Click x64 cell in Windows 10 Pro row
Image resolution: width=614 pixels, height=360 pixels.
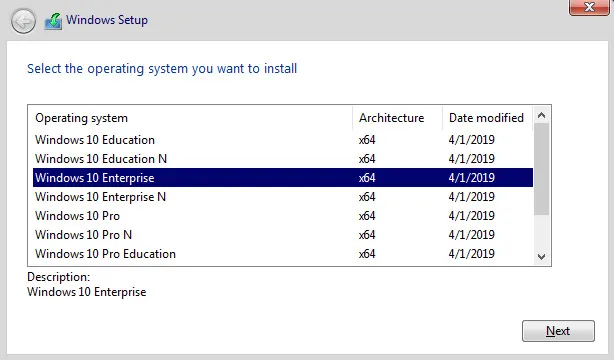pos(367,216)
